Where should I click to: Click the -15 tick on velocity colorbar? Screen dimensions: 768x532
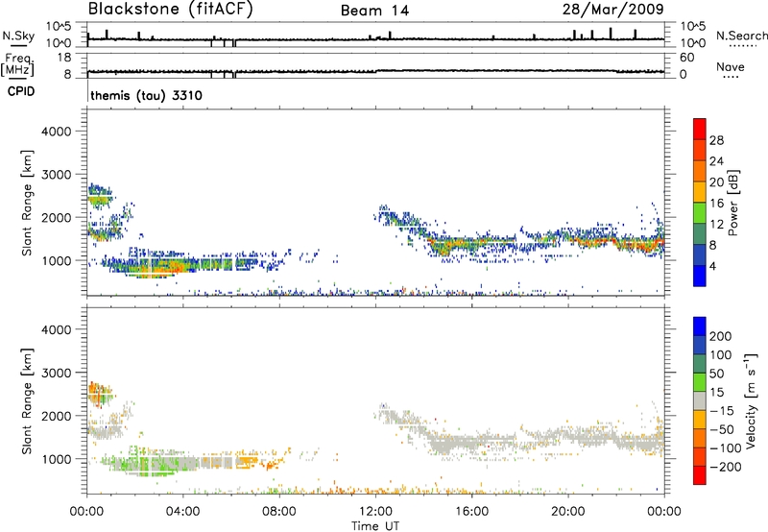point(722,410)
